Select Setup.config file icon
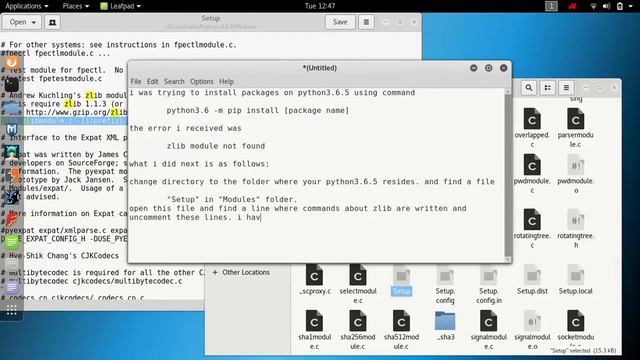The width and height of the screenshot is (640, 360). 445,276
